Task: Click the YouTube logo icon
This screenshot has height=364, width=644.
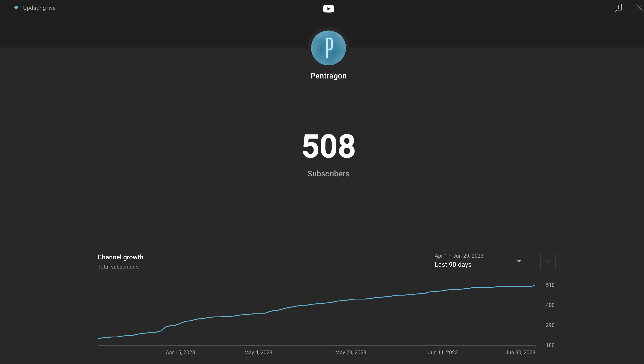Action: [328, 9]
